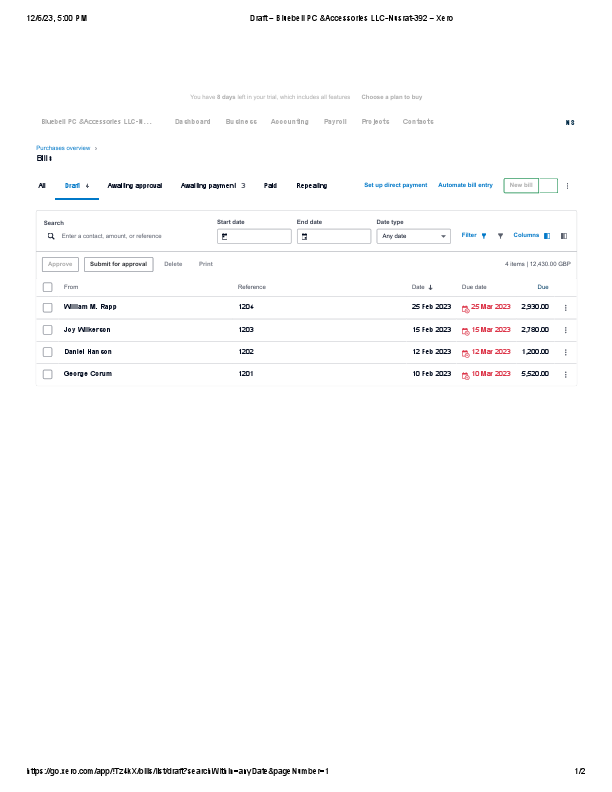
Task: Click the Date column sort arrow
Action: (430, 287)
